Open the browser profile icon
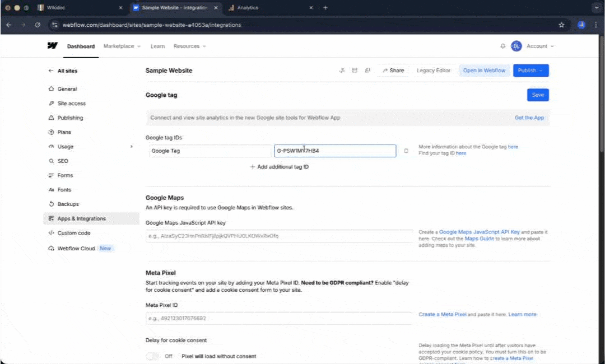Screen dimensions: 605x364 click(x=581, y=25)
